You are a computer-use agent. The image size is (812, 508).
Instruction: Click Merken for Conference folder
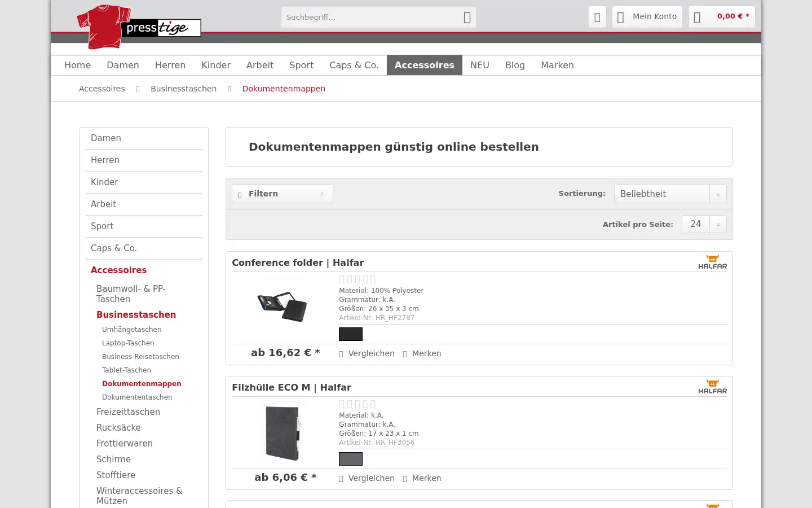click(422, 353)
